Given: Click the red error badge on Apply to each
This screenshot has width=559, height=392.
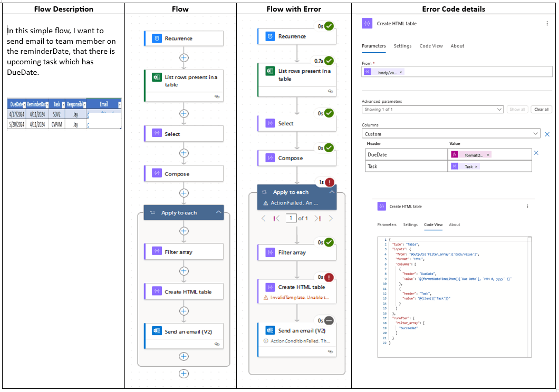Looking at the screenshot, I should click(330, 182).
